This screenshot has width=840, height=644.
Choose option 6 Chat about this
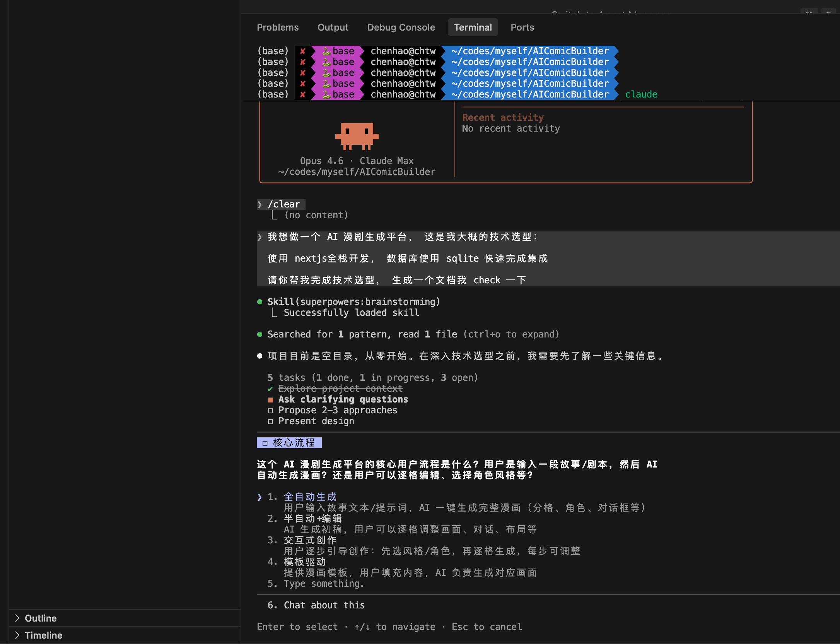(324, 605)
